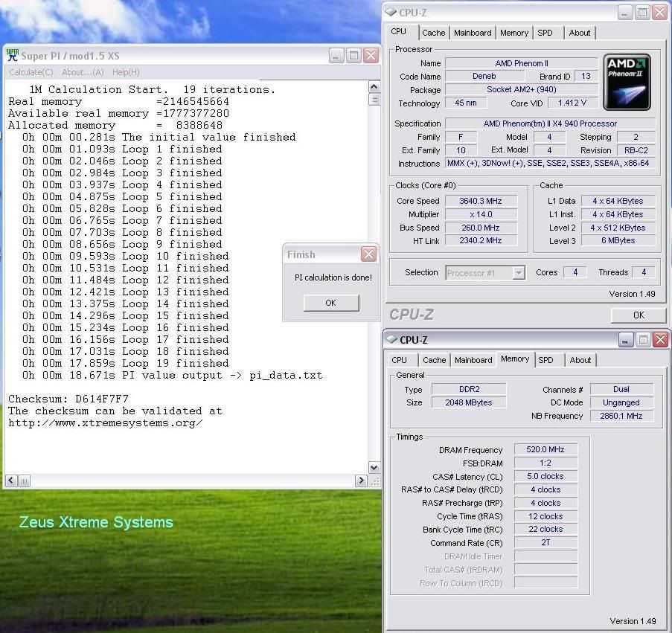The width and height of the screenshot is (672, 633).
Task: Switch to Cache tab in lower CPU-Z
Action: (x=434, y=360)
